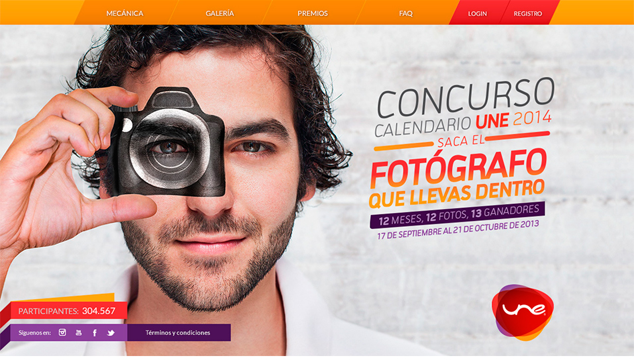Open the Facebook icon link

95,332
